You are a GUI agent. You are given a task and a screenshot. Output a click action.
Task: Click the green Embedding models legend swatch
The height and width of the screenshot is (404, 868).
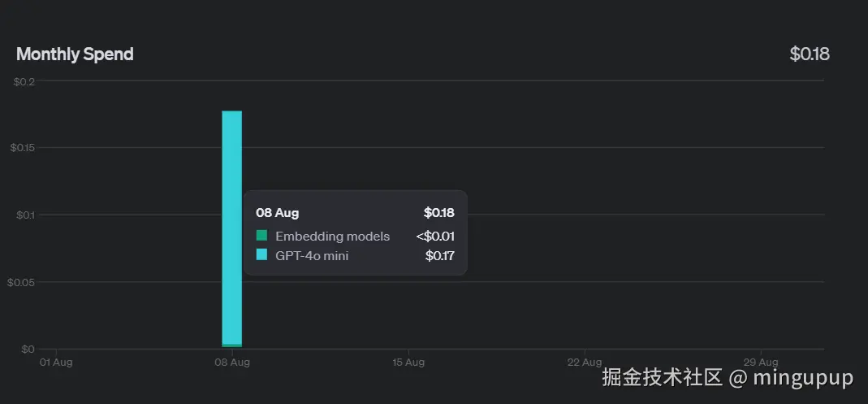click(x=261, y=236)
